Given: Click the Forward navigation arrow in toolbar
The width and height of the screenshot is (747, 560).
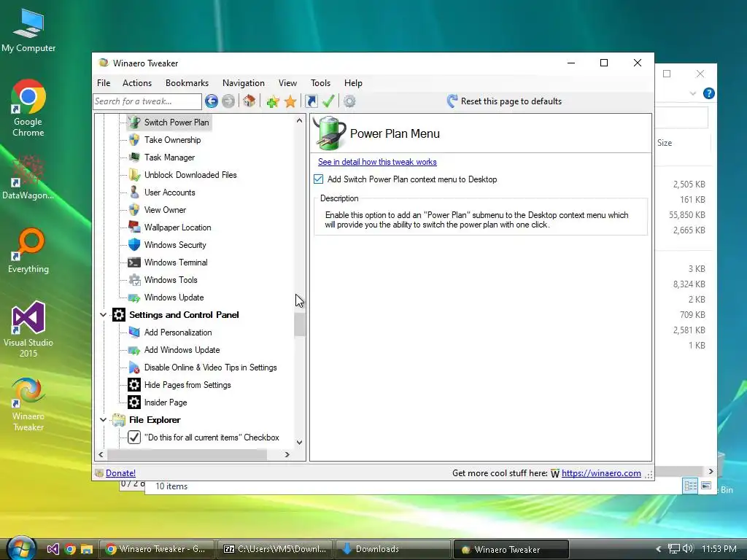Looking at the screenshot, I should pos(228,101).
